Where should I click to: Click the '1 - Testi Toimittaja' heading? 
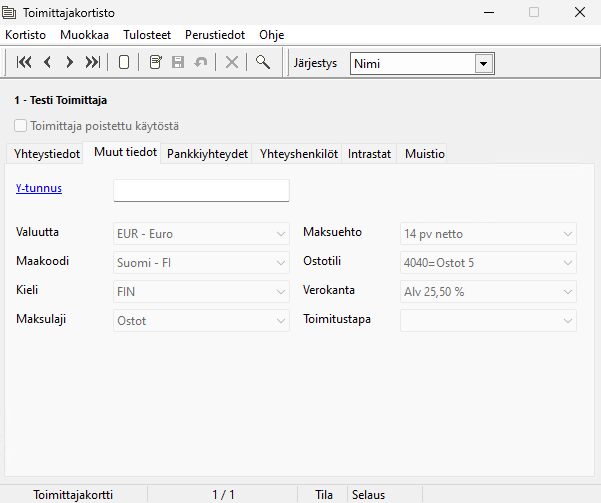[x=61, y=100]
